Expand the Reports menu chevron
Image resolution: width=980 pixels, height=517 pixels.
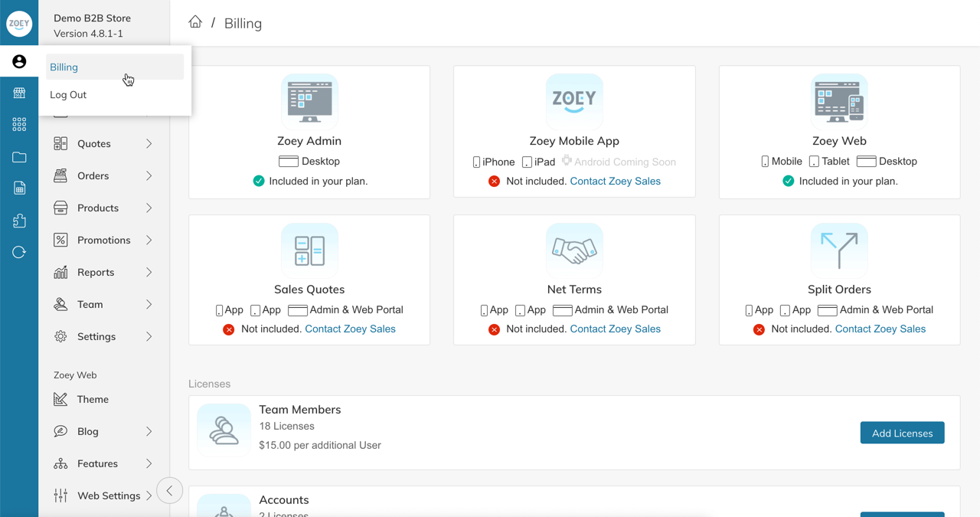pyautogui.click(x=149, y=272)
